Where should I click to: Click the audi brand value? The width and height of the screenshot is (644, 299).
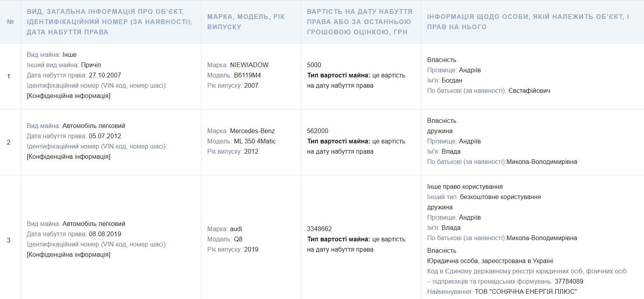[236, 229]
